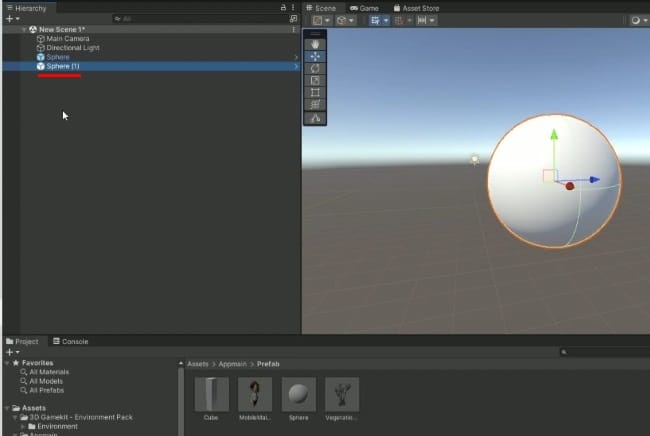Open Hierarchy create plus dropdown

(12, 19)
